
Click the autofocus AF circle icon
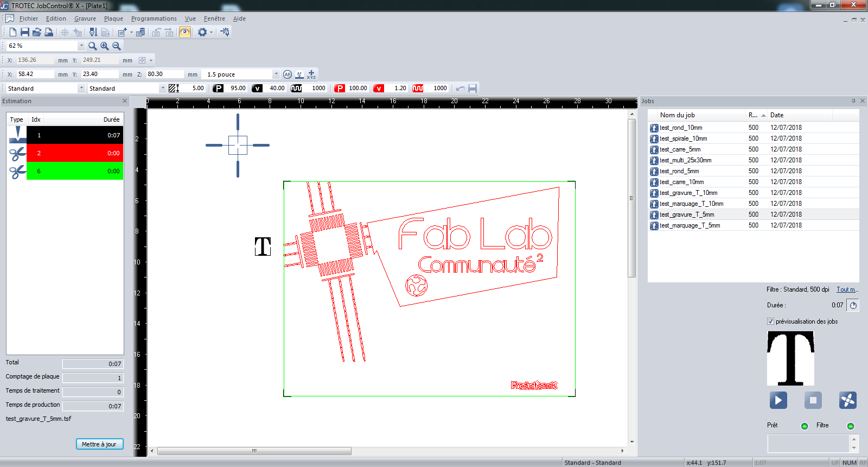[288, 74]
